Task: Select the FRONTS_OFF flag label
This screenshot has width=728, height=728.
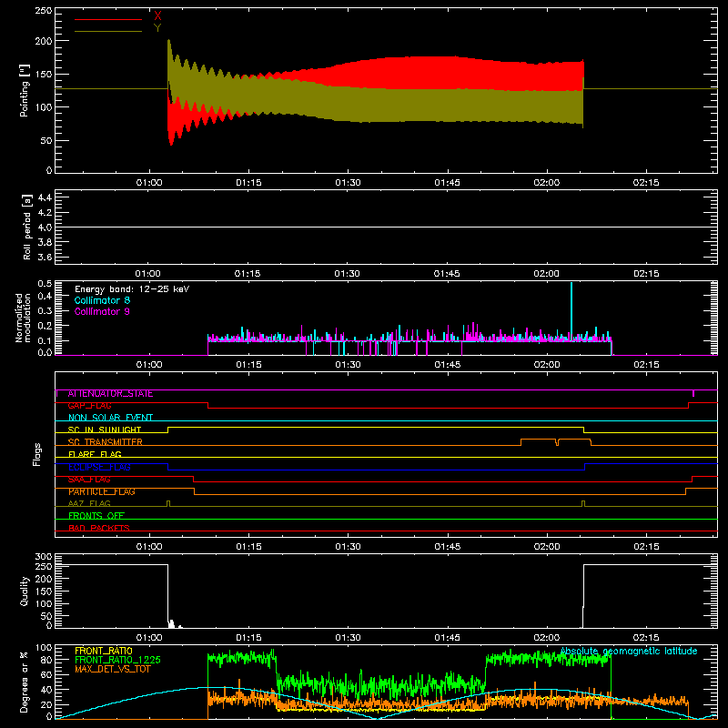Action: (x=96, y=516)
